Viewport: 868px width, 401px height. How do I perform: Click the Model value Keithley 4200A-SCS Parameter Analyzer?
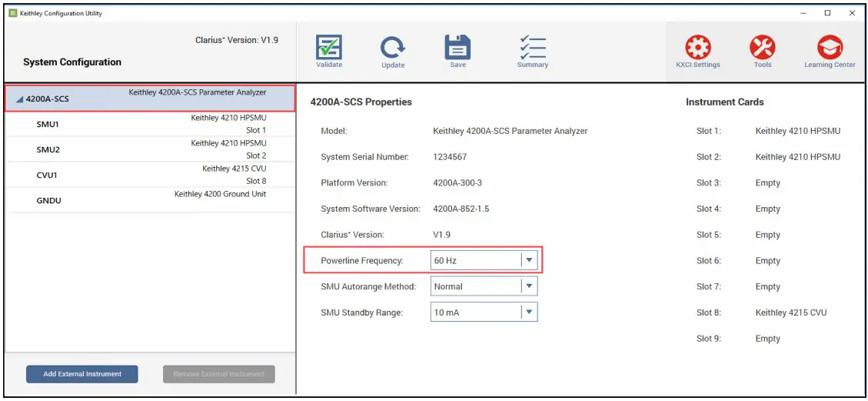click(510, 132)
